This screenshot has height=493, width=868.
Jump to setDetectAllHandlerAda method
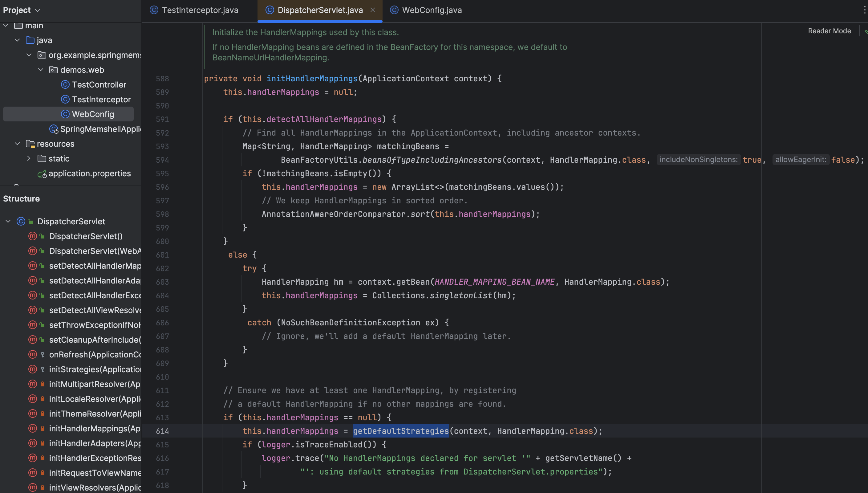(95, 281)
